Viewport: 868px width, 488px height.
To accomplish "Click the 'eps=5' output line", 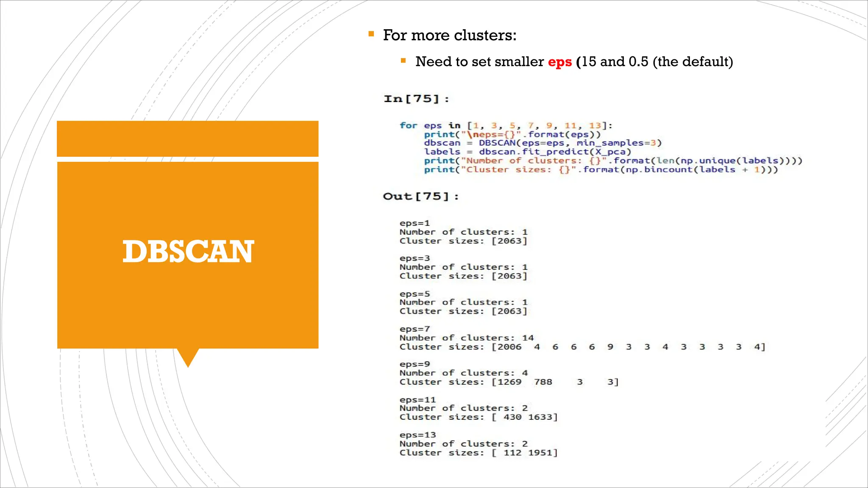I will (x=415, y=294).
